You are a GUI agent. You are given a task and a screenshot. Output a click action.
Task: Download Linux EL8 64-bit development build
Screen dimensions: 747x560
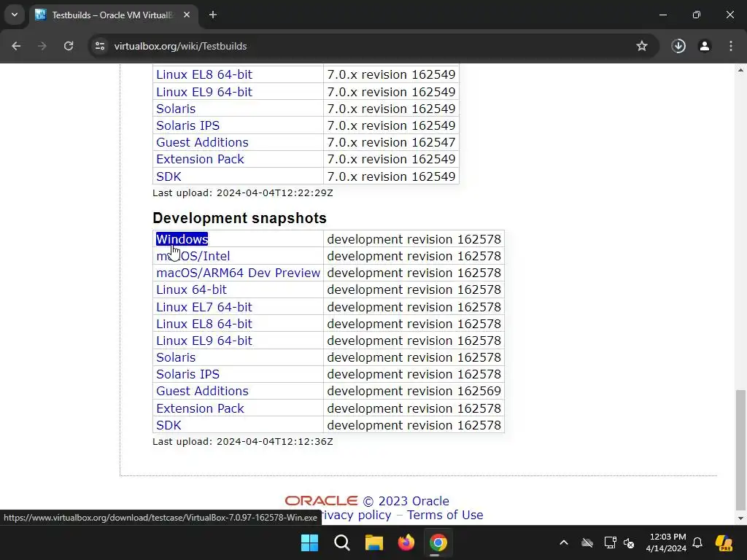point(204,324)
